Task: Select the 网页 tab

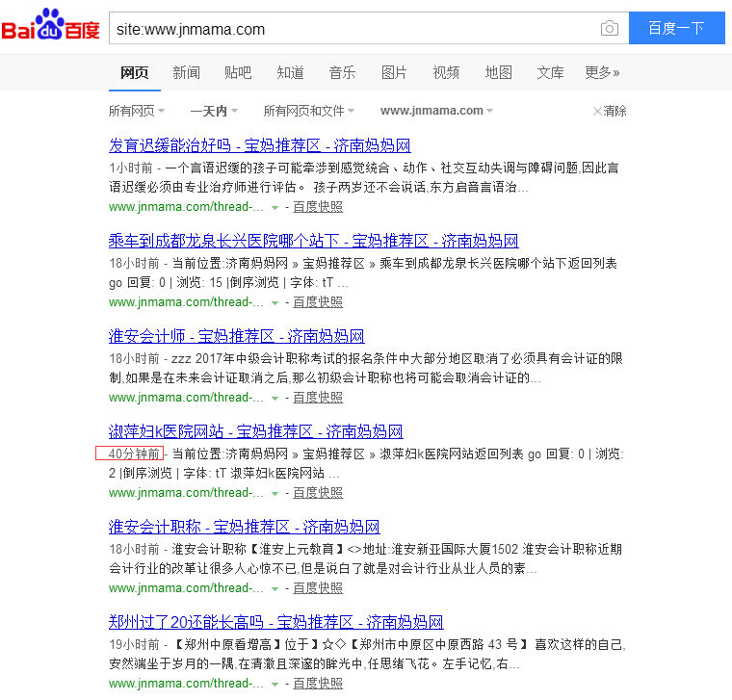Action: coord(135,73)
